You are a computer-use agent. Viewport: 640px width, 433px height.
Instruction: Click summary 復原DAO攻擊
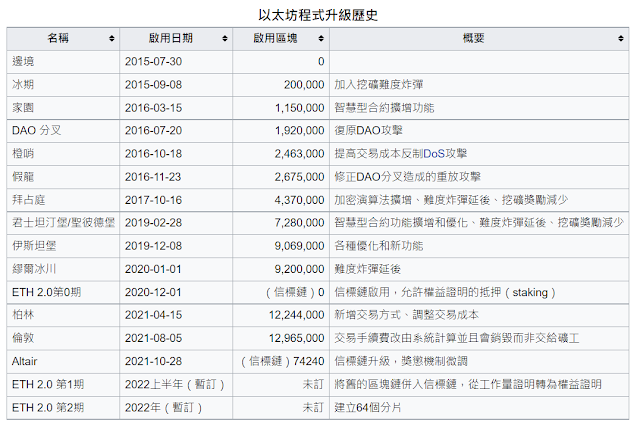369,131
